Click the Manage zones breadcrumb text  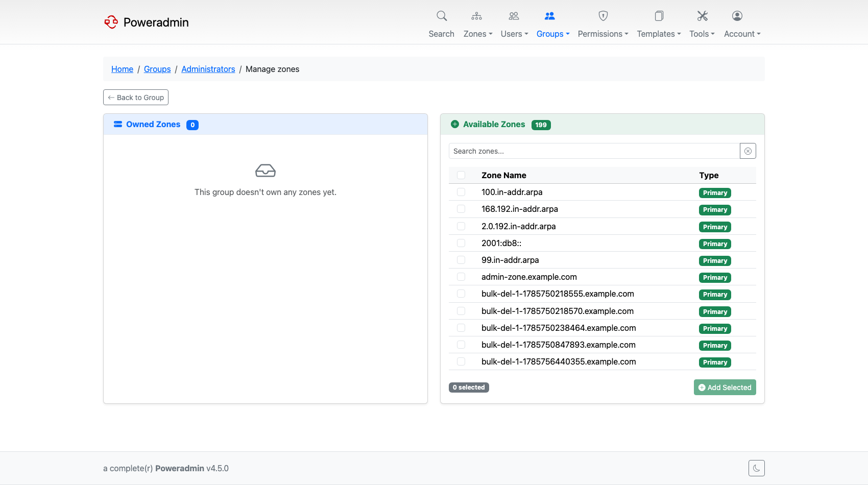[x=273, y=69]
